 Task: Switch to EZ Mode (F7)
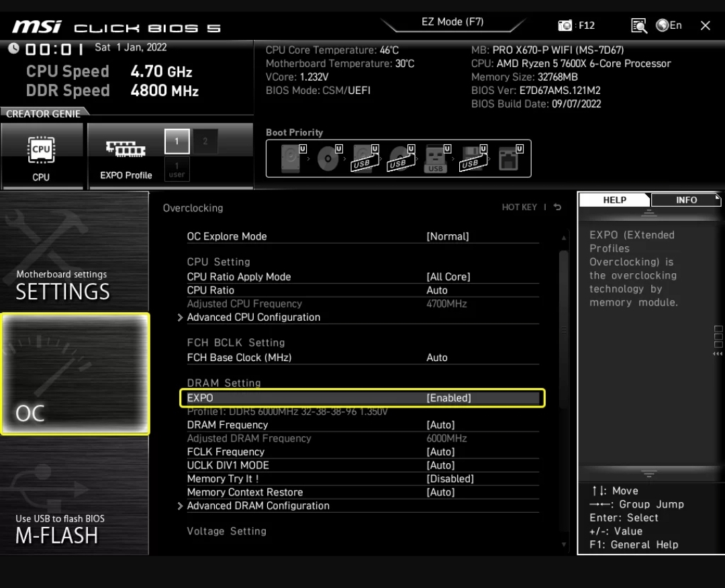pos(452,22)
